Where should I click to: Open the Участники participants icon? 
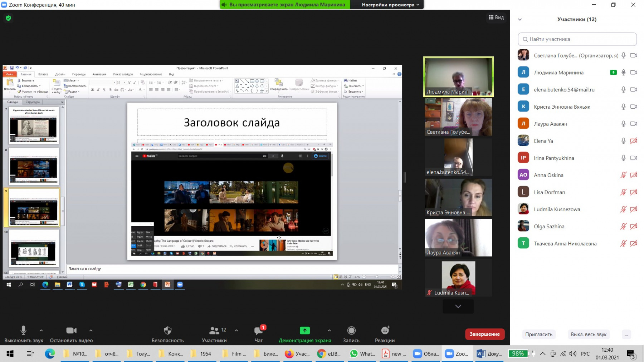point(214,331)
